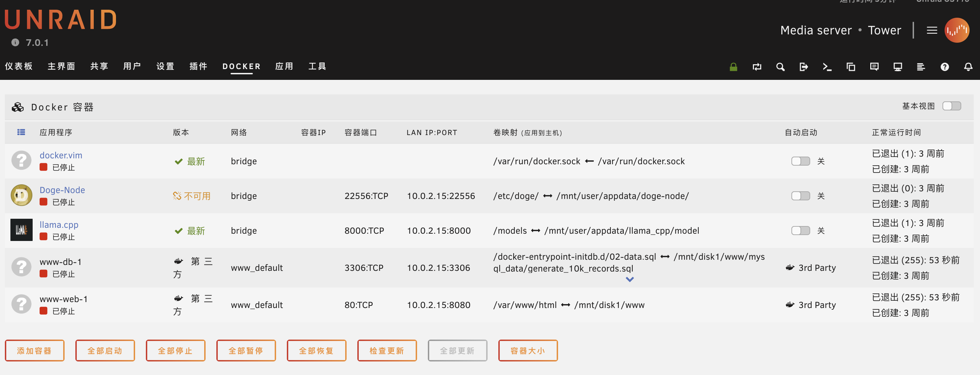Click the version info icon beside 7.0.1
The width and height of the screenshot is (980, 375).
click(15, 42)
